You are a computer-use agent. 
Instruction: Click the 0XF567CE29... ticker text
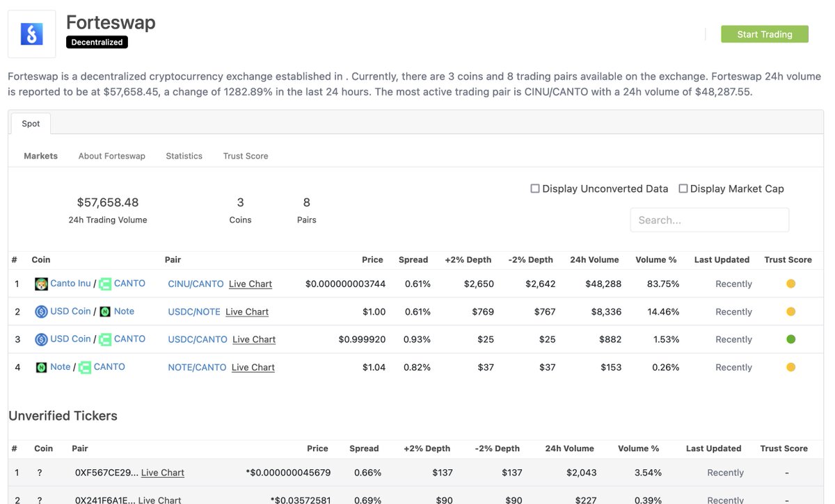pyautogui.click(x=106, y=473)
